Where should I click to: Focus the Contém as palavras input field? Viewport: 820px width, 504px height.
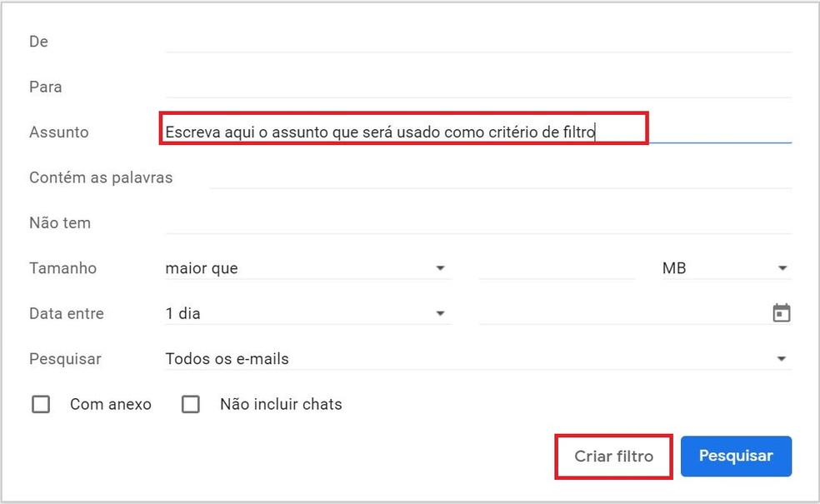point(500,177)
